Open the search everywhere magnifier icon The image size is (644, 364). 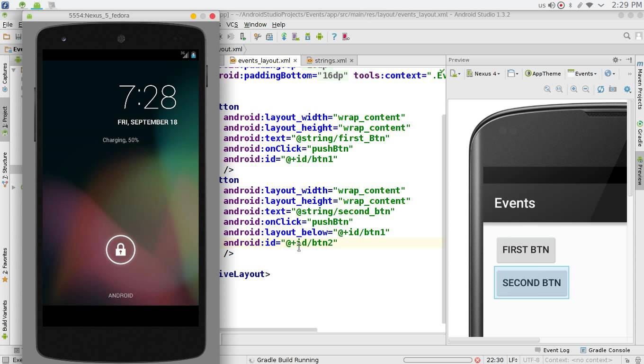tap(627, 36)
